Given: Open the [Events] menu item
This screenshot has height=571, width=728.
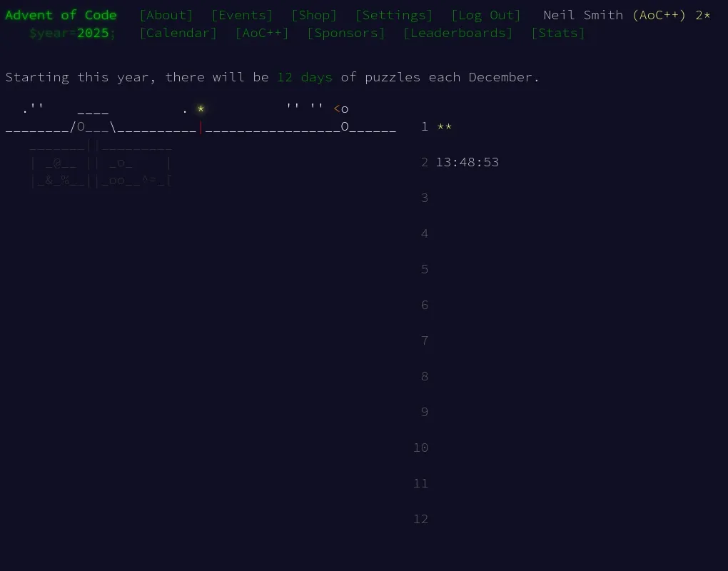Looking at the screenshot, I should [242, 14].
